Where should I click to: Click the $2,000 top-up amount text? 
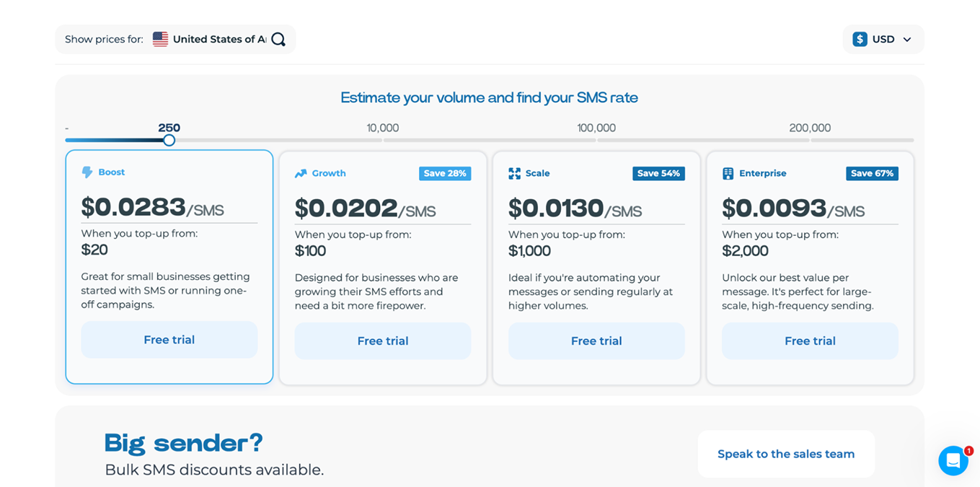click(x=746, y=252)
